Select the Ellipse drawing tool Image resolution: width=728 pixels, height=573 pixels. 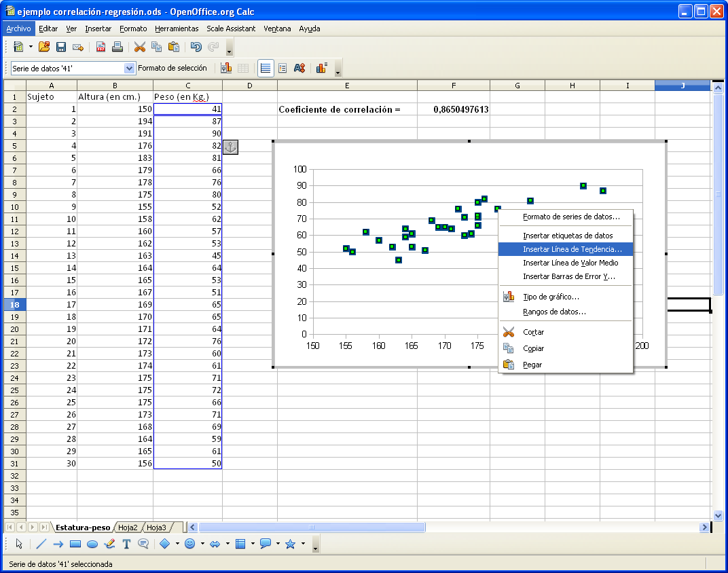point(92,544)
